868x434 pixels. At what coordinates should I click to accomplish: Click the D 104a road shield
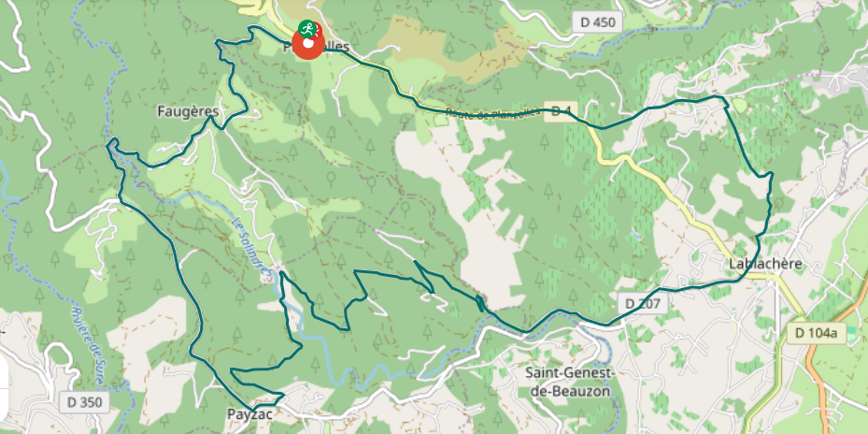pyautogui.click(x=817, y=333)
